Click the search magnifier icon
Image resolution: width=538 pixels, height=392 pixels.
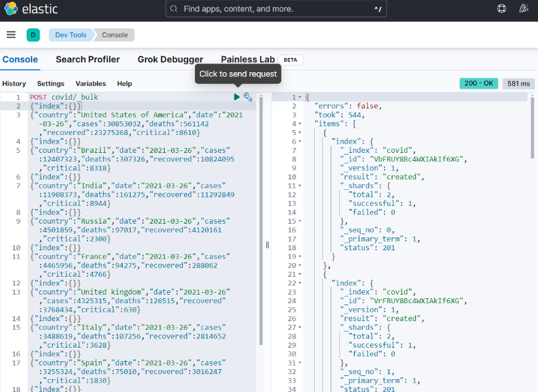pos(174,9)
